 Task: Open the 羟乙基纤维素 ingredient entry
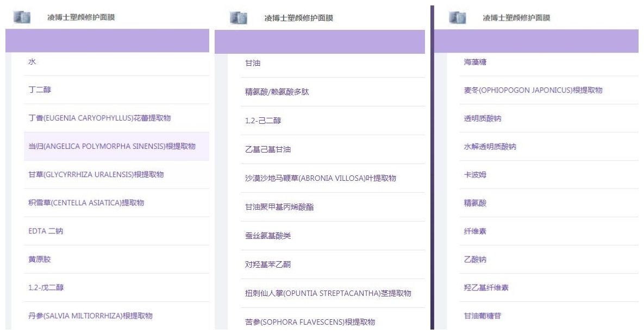coord(486,288)
